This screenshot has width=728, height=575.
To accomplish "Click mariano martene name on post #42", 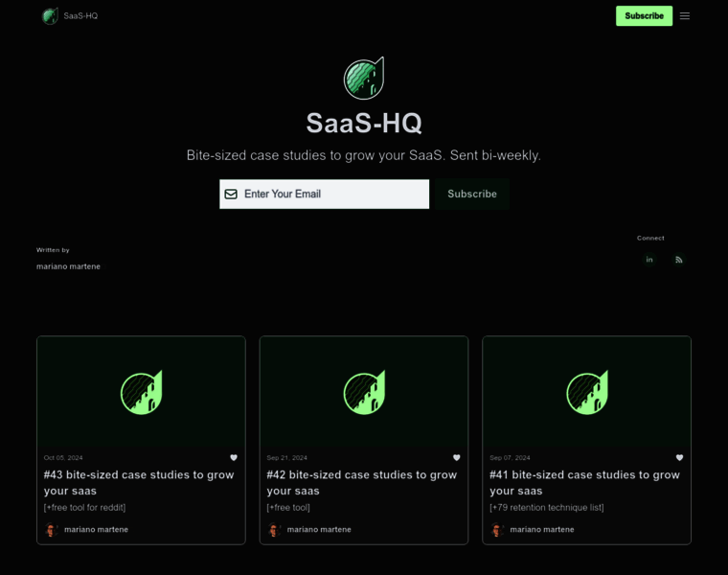I will (319, 530).
